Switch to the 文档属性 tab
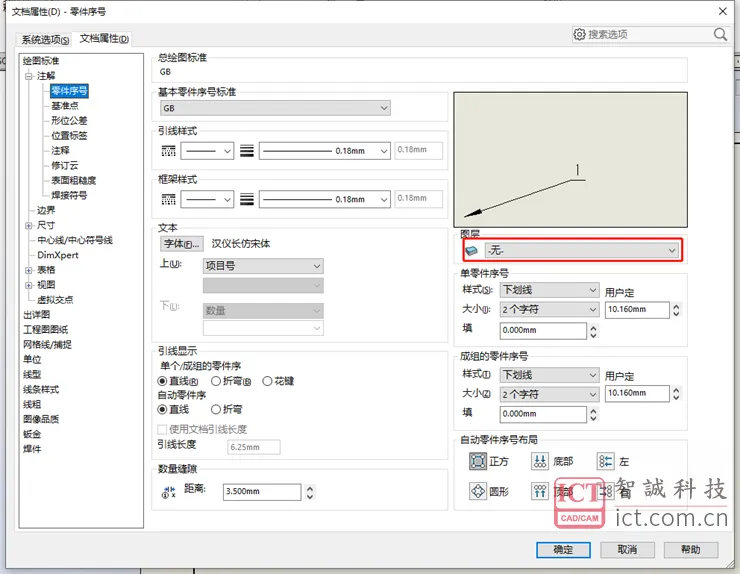 point(104,39)
